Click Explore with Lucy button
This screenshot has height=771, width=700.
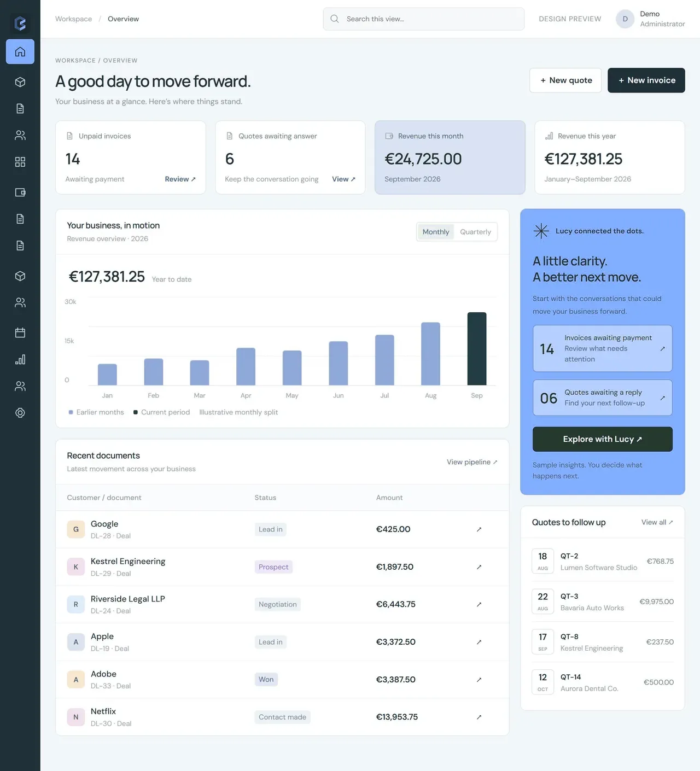pos(603,439)
